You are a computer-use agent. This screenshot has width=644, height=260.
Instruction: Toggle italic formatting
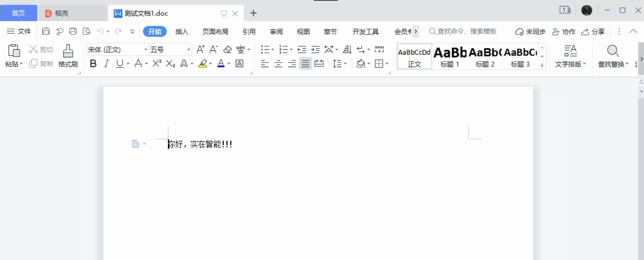pyautogui.click(x=106, y=64)
